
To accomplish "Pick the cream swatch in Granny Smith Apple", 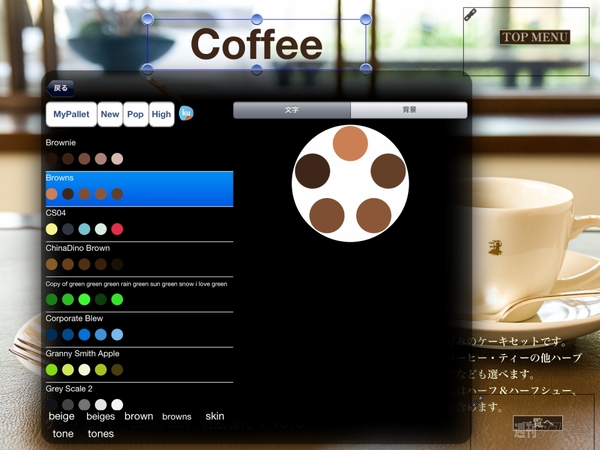I will pos(84,370).
